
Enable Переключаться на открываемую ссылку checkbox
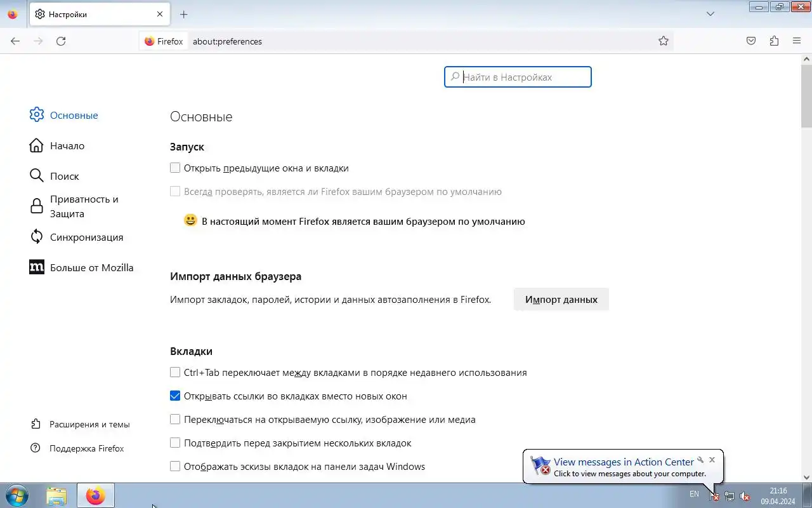pyautogui.click(x=175, y=420)
